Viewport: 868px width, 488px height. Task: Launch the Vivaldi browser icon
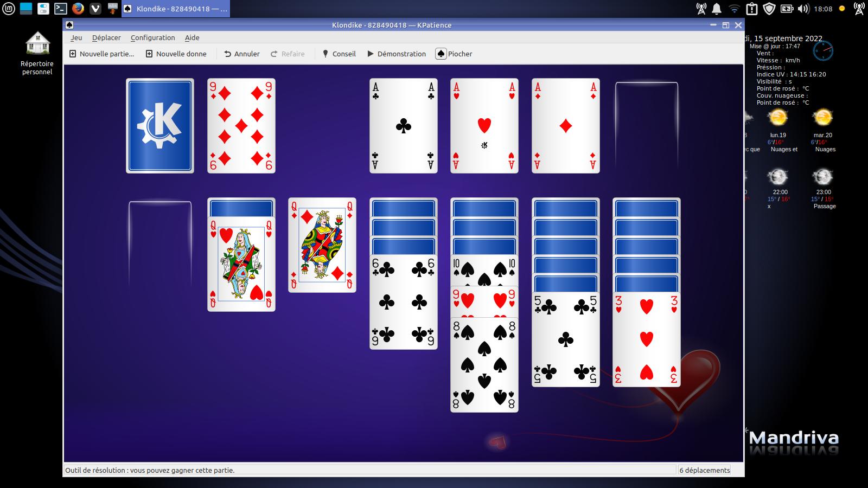point(95,8)
